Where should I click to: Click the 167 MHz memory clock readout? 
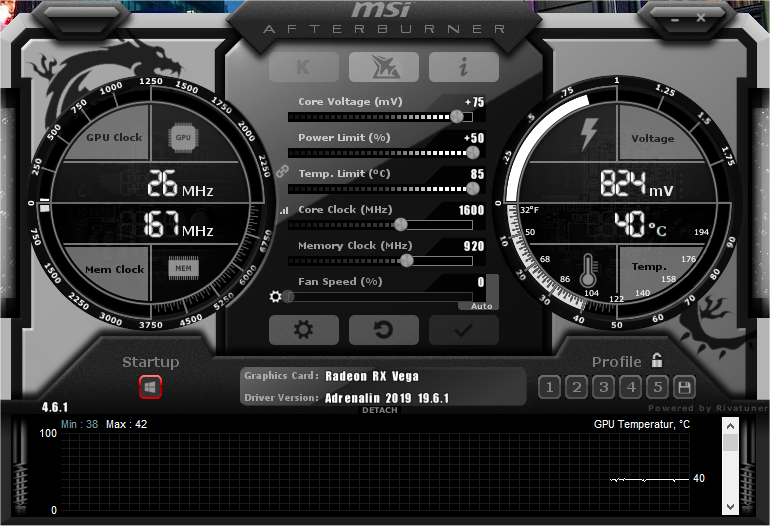tap(178, 225)
